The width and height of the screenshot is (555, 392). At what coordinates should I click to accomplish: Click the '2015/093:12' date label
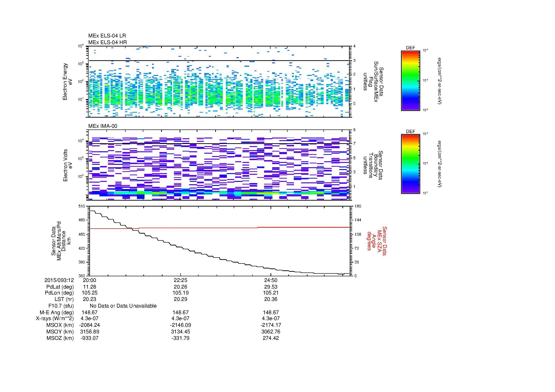(x=59, y=280)
